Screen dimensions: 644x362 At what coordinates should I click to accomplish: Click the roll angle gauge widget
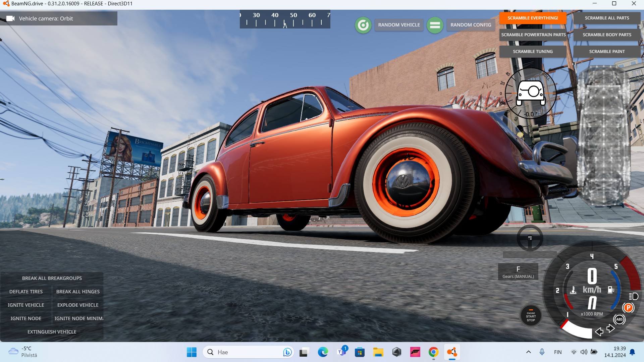click(x=530, y=94)
